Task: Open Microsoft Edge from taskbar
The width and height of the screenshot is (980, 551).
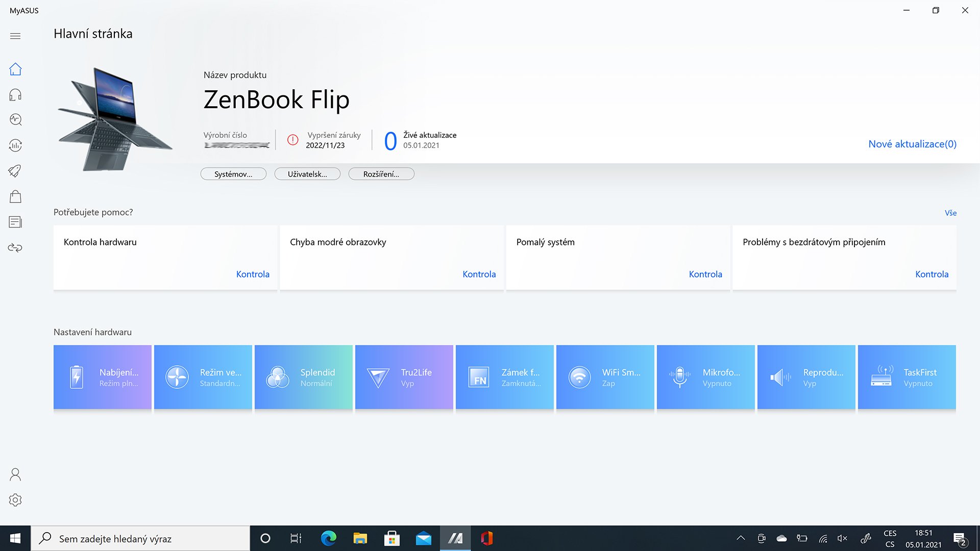Action: click(x=328, y=538)
